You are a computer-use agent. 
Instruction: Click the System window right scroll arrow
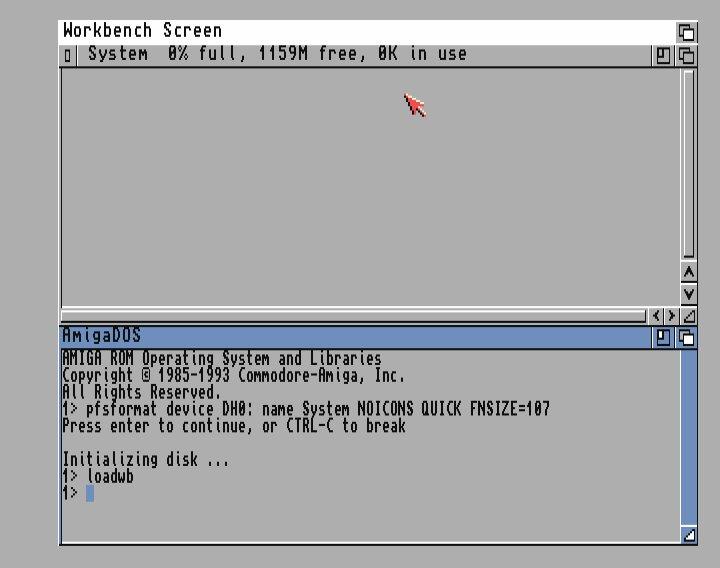pos(671,315)
